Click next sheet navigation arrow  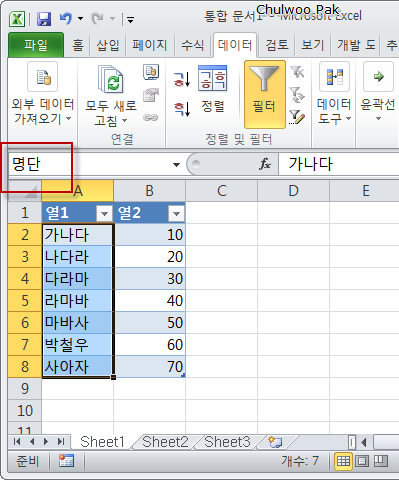(x=46, y=442)
